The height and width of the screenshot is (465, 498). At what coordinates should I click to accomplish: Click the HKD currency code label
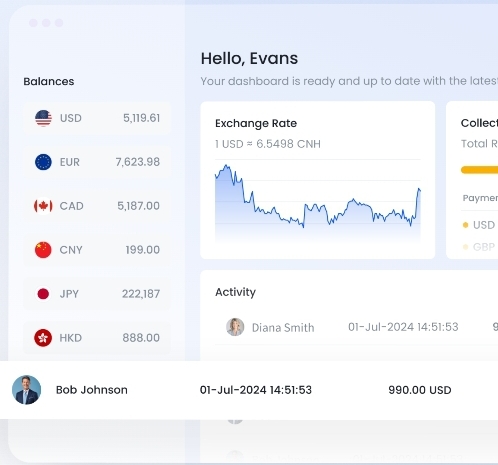click(71, 338)
